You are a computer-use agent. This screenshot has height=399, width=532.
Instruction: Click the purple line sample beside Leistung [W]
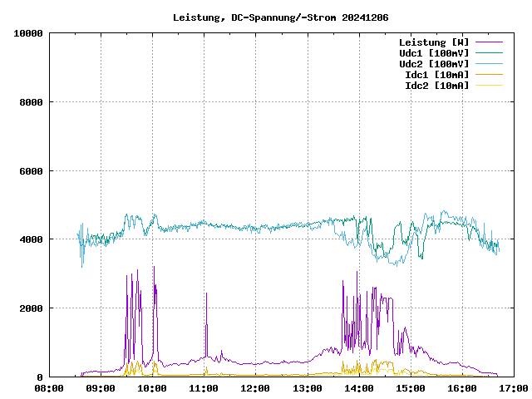point(489,42)
